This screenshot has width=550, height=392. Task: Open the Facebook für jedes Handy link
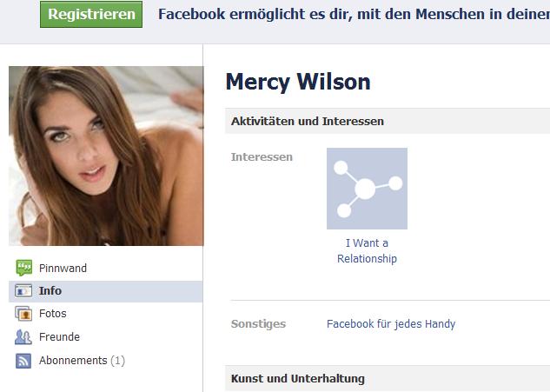[x=391, y=324]
